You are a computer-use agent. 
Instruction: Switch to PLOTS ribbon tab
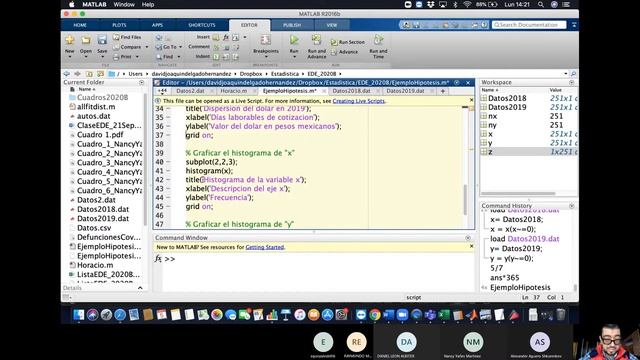tap(119, 25)
